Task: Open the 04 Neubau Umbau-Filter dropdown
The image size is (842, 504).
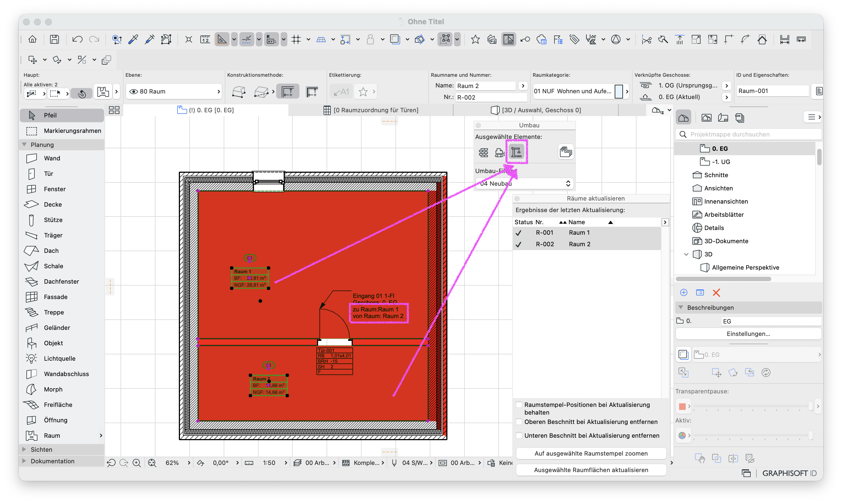Action: click(x=524, y=183)
